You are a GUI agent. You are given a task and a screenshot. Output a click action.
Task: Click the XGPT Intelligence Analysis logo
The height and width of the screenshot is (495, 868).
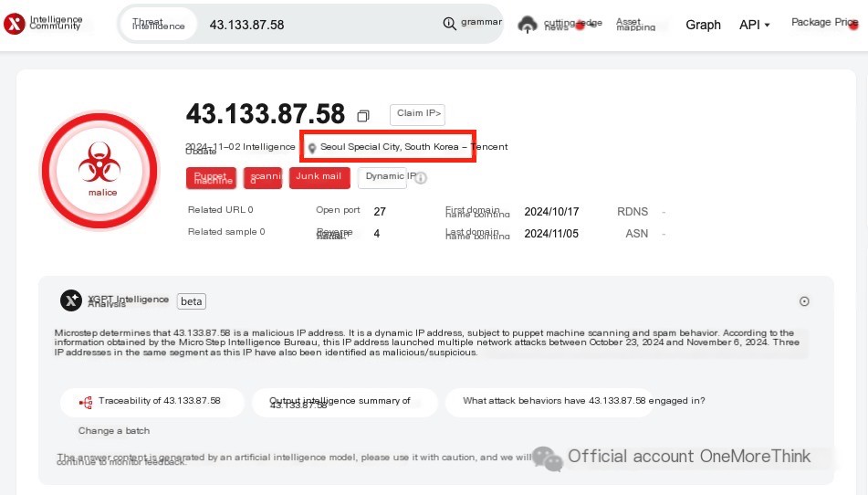71,300
